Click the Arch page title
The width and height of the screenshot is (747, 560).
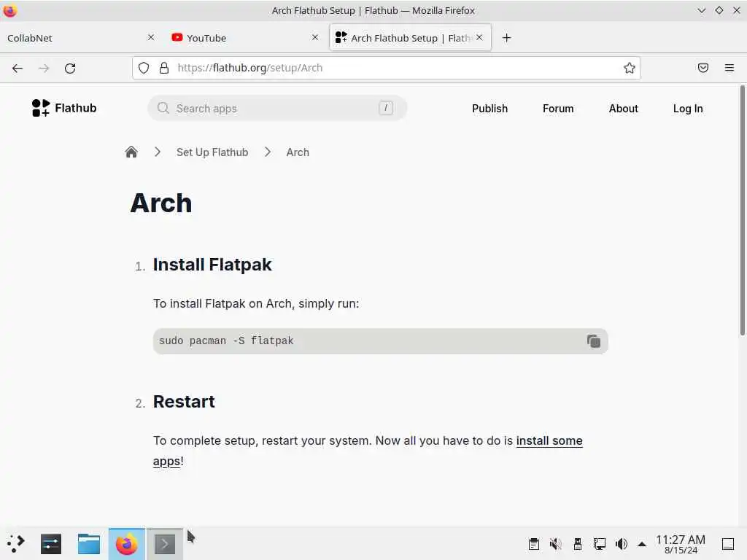(x=161, y=203)
